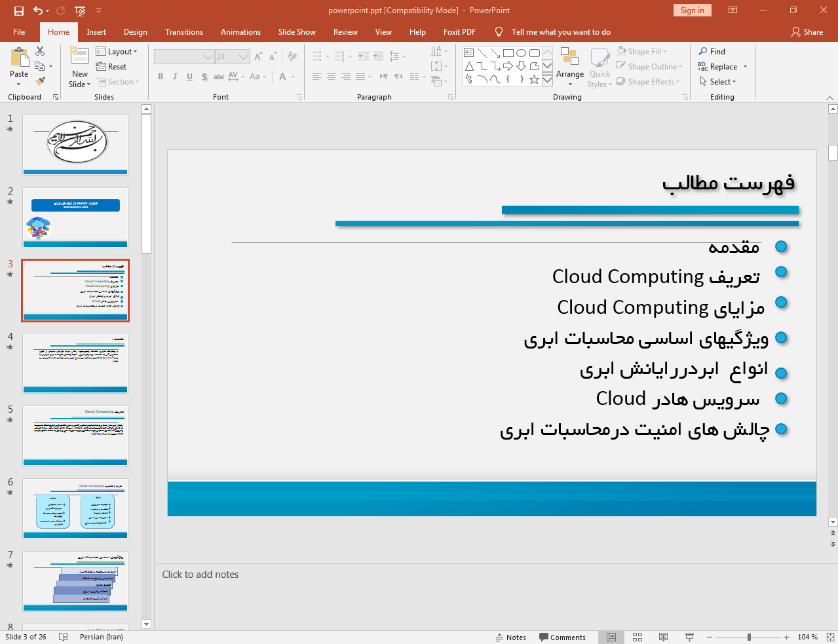The height and width of the screenshot is (644, 838).
Task: Click Persian (Iran) language indicator
Action: (102, 637)
